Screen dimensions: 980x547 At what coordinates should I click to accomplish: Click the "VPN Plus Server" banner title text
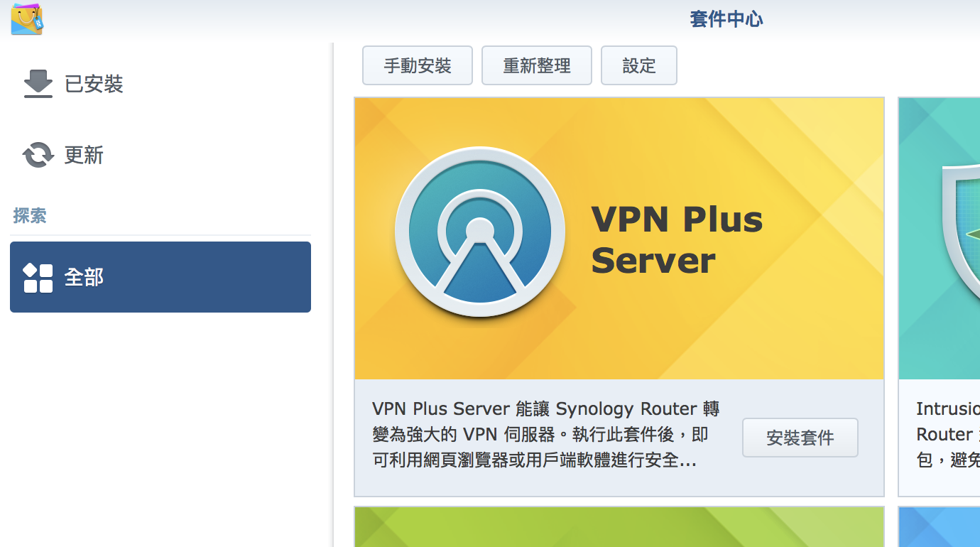pos(676,239)
